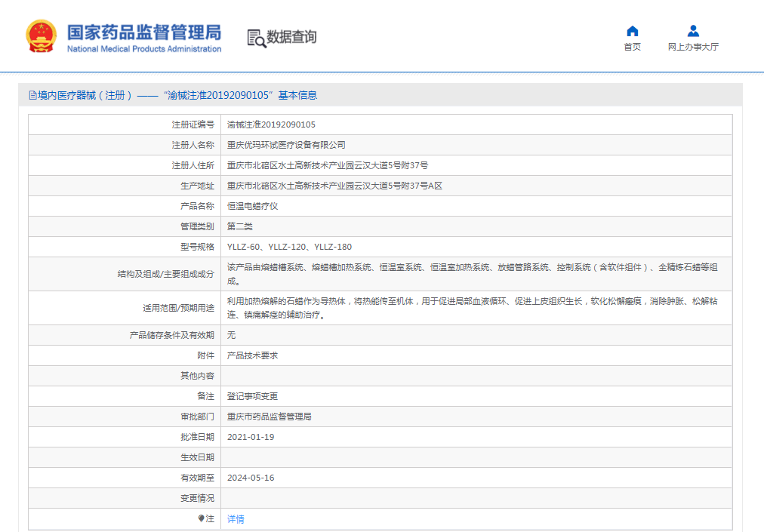The height and width of the screenshot is (532, 764).
Task: Click the person icon above 网上办事大厅
Action: pyautogui.click(x=692, y=31)
